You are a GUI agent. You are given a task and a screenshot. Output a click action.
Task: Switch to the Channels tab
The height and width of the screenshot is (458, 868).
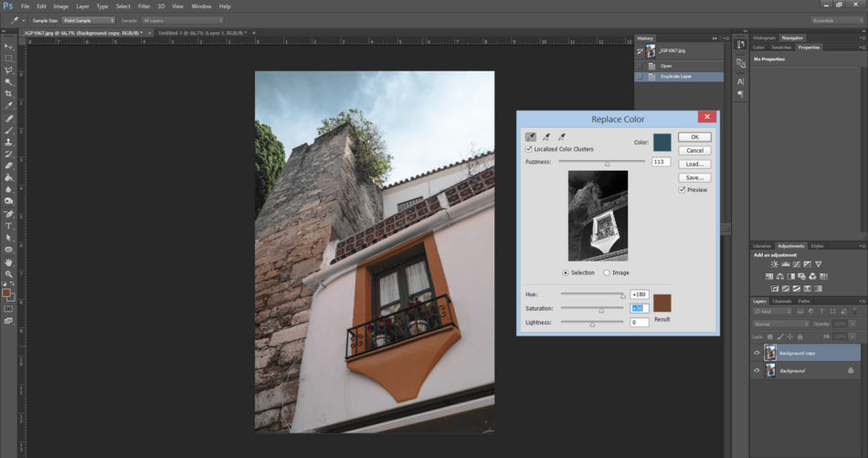click(x=782, y=301)
